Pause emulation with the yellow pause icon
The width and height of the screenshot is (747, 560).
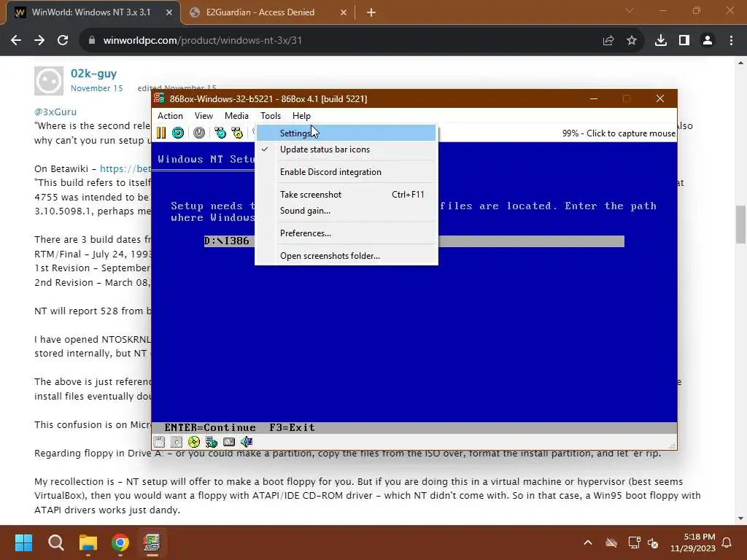[161, 133]
